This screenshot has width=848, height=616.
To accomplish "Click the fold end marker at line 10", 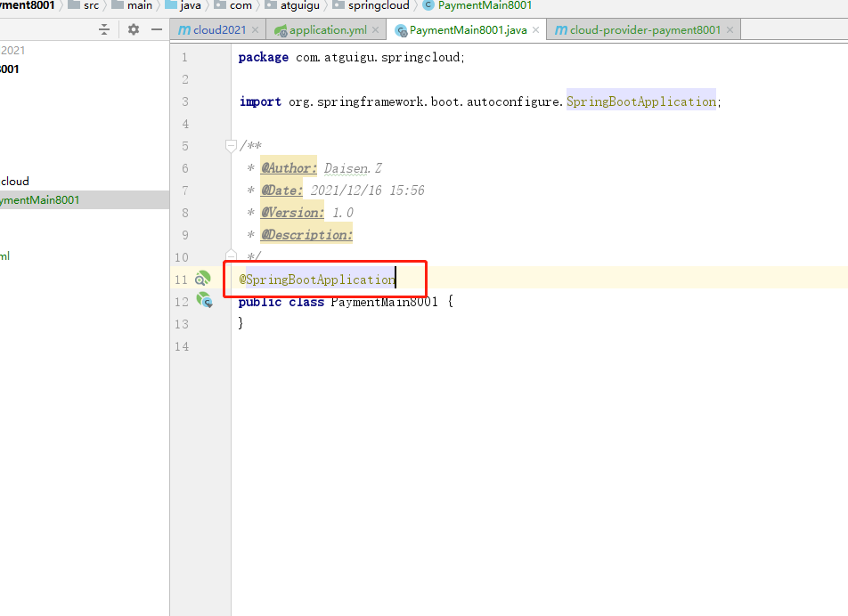I will pos(231,255).
